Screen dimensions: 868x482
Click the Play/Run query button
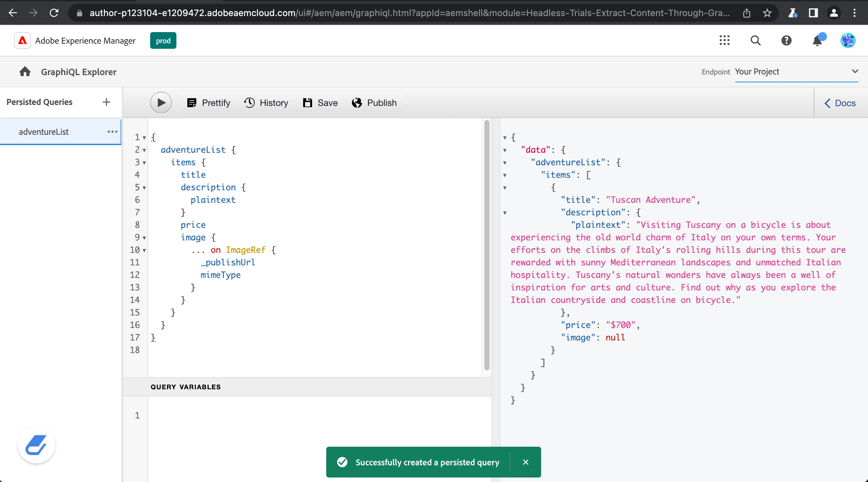[160, 103]
